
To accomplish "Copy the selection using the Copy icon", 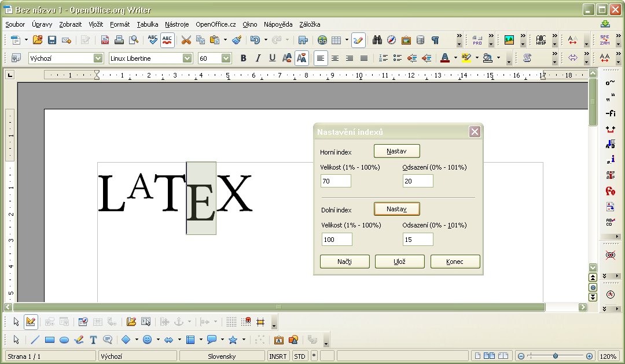I will pyautogui.click(x=200, y=40).
